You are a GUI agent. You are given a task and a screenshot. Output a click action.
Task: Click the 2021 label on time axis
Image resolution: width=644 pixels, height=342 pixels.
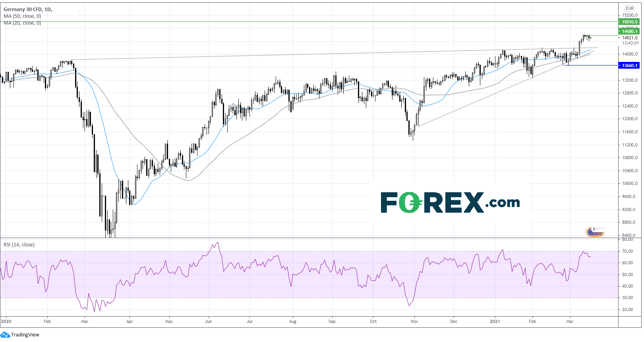pos(495,321)
